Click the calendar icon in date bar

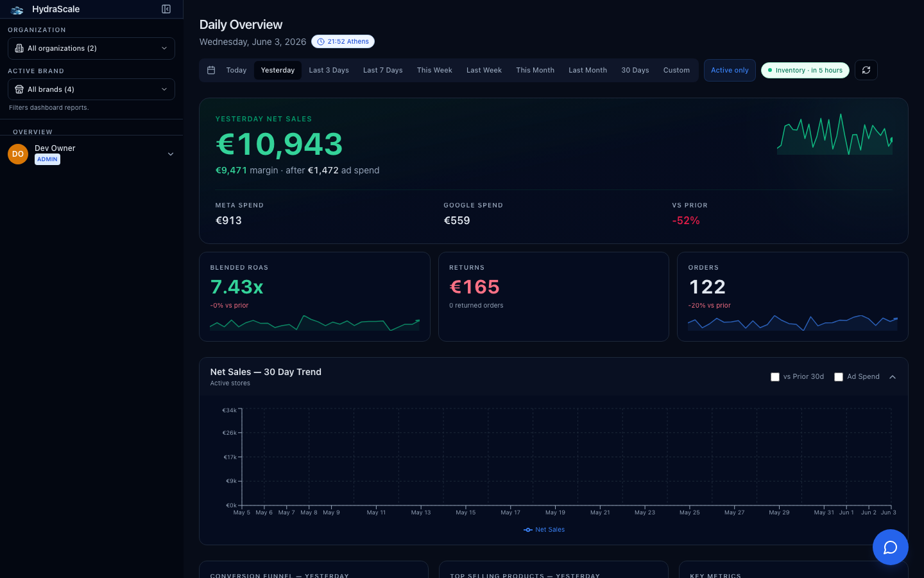(x=211, y=70)
